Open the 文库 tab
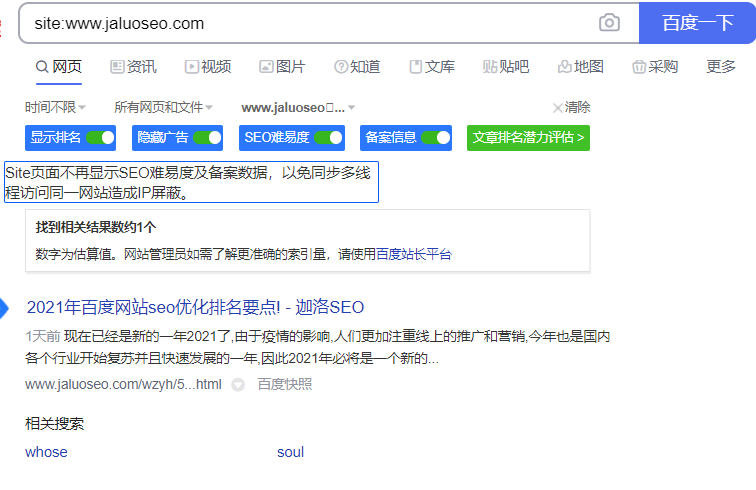The width and height of the screenshot is (756, 490). pyautogui.click(x=432, y=67)
